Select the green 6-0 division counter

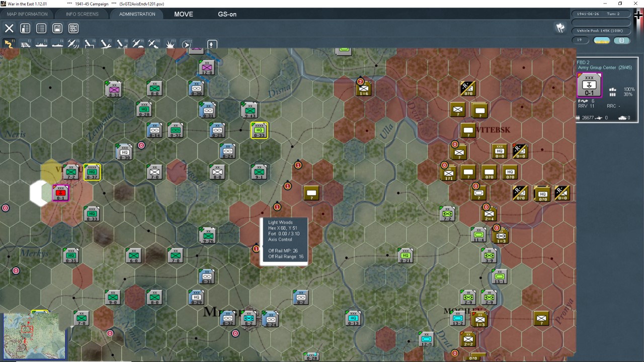[134, 255]
